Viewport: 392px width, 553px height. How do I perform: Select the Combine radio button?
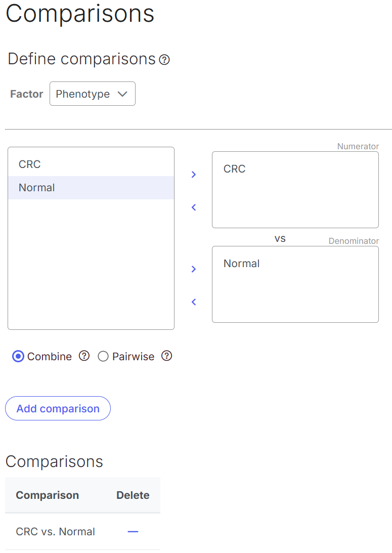pyautogui.click(x=18, y=356)
